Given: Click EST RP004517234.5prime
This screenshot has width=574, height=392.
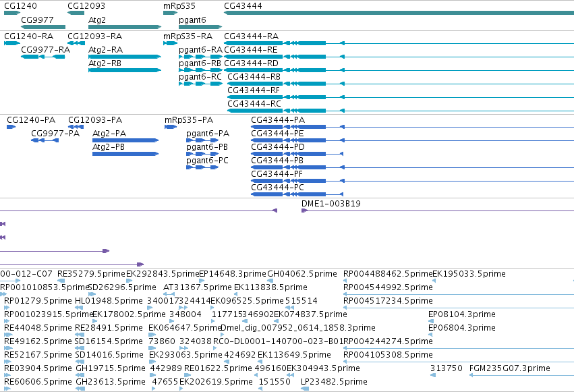Looking at the screenshot, I should [x=388, y=301].
